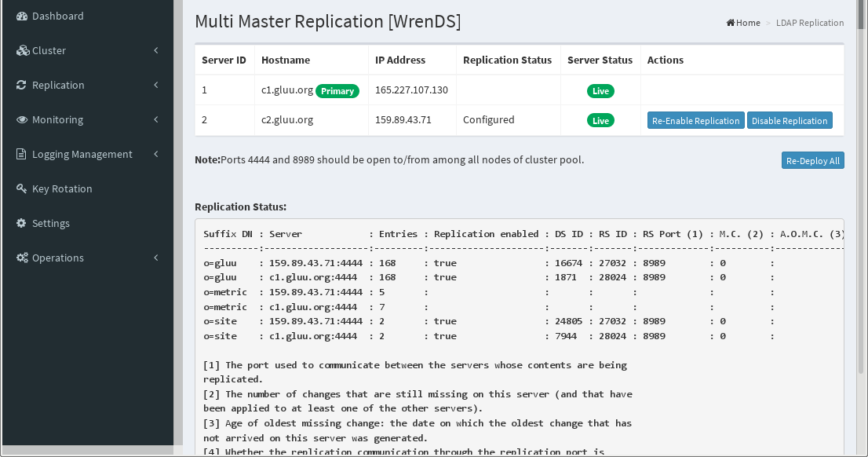Click DS ID value 24805

[x=568, y=320]
